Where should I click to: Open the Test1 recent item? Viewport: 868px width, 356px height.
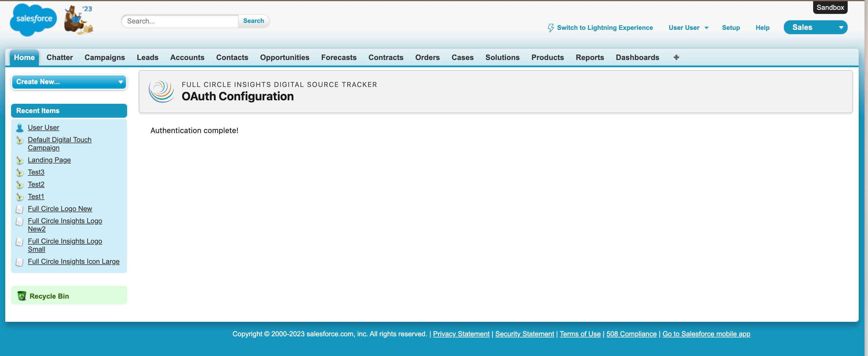click(x=36, y=196)
